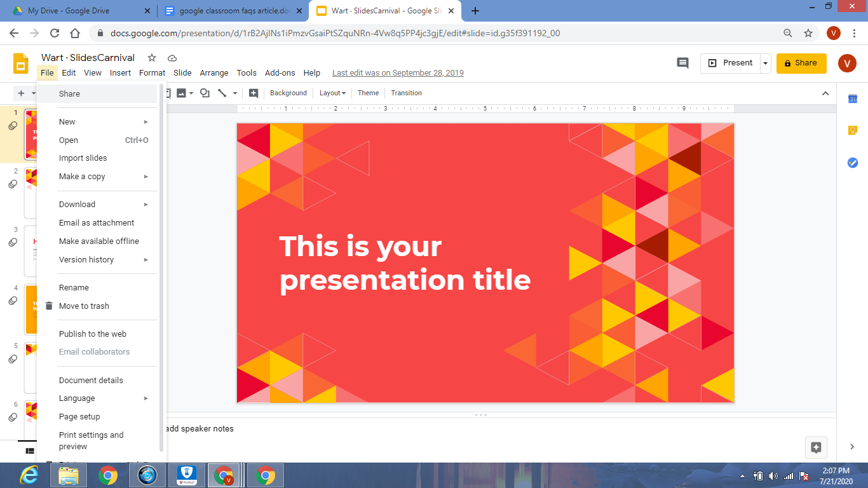This screenshot has height=488, width=868.
Task: Open the image insert dropdown arrow
Action: [191, 93]
